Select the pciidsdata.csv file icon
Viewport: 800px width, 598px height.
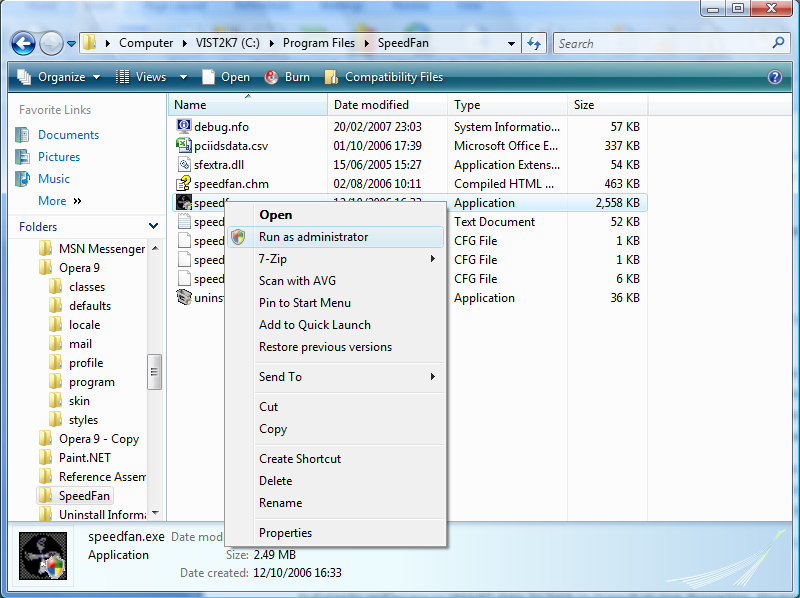pos(183,145)
